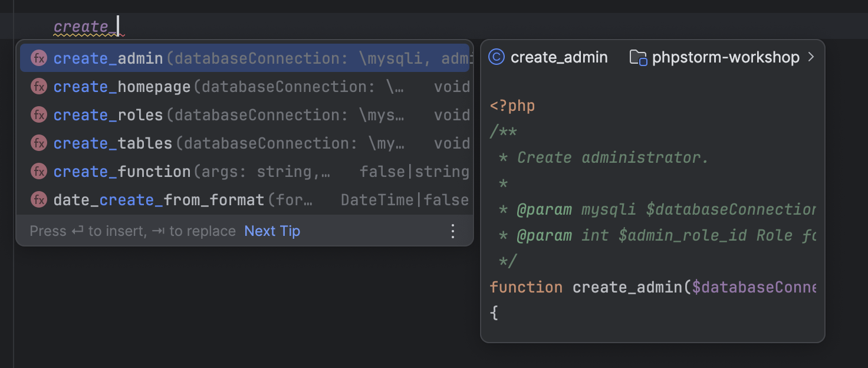Open the kebab menu on the completion popup

point(452,231)
